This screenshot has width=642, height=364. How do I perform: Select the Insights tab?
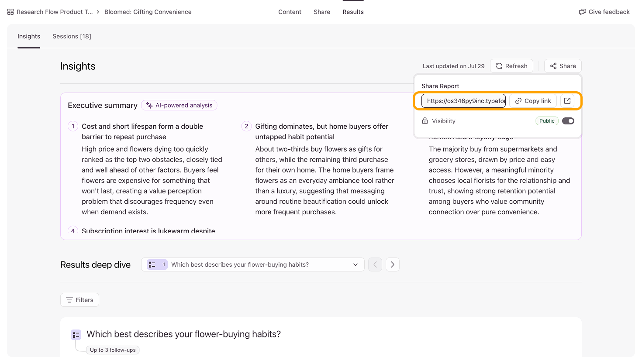tap(29, 36)
